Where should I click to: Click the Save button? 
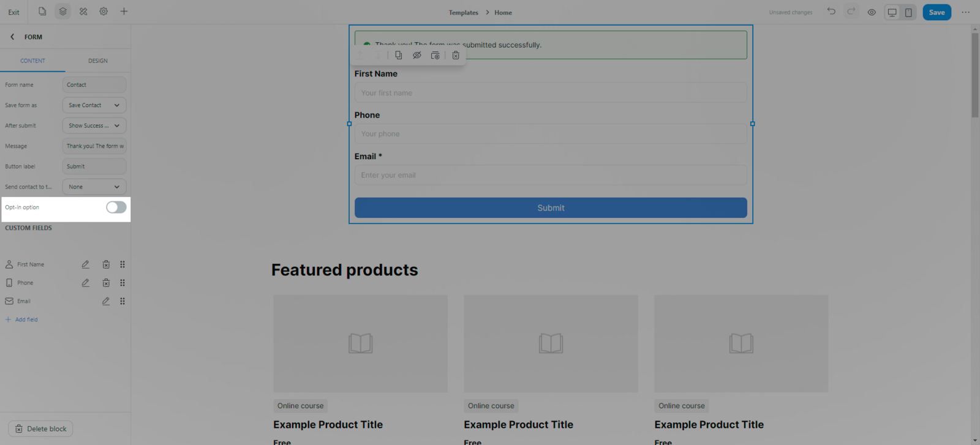click(937, 12)
